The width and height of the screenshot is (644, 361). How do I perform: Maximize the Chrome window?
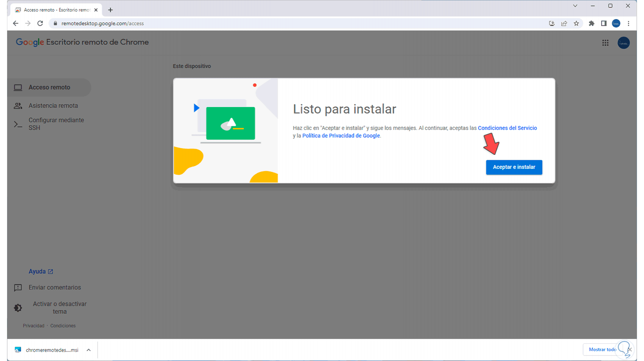tap(610, 6)
